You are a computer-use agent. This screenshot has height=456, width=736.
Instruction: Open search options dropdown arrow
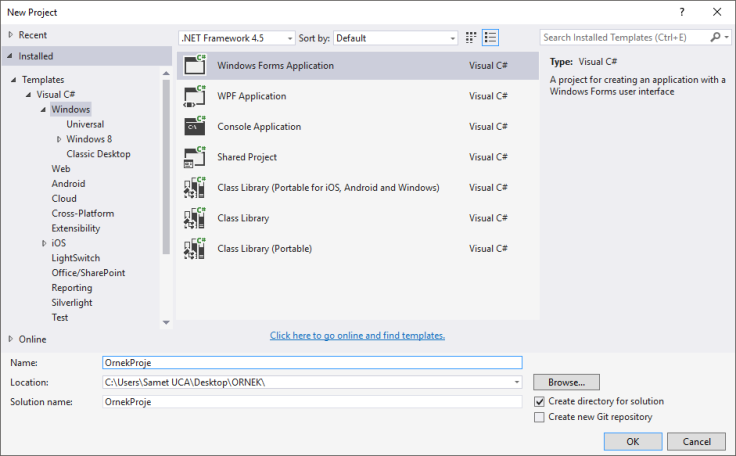click(727, 37)
